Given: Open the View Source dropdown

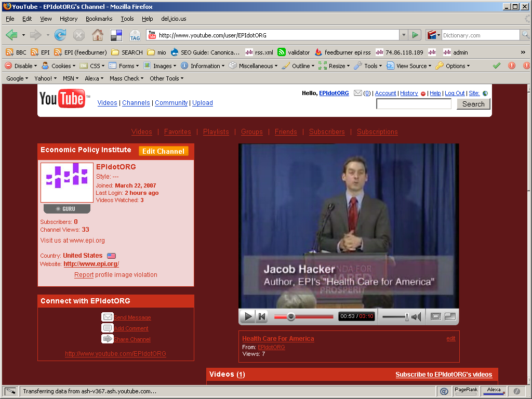Looking at the screenshot, I should tap(409, 66).
